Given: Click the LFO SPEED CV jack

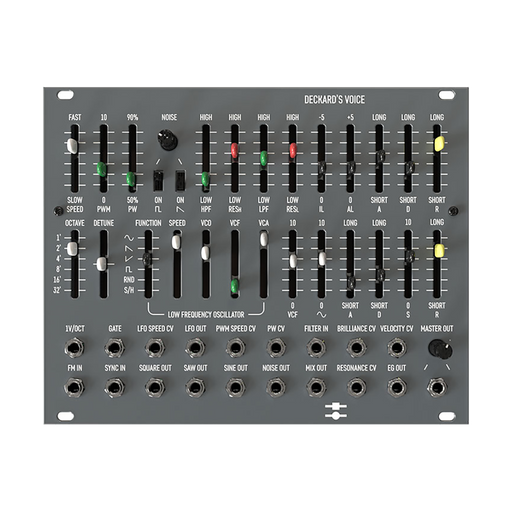Looking at the screenshot, I should (155, 348).
